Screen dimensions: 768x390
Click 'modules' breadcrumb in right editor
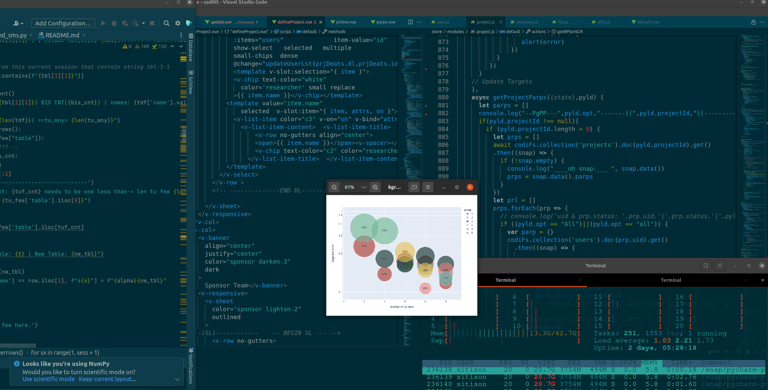[456, 31]
